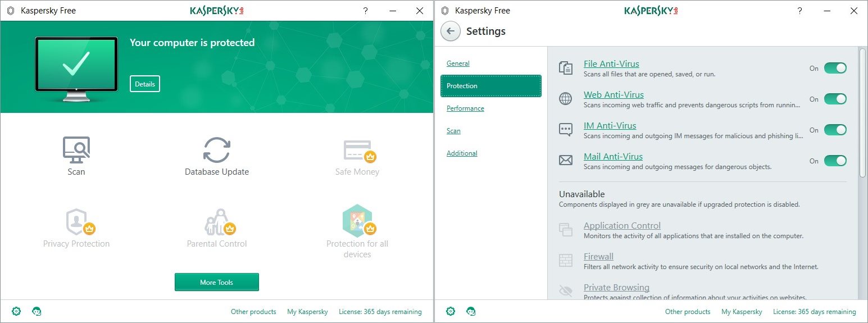Open support agent icon in Settings window footer
Viewport: 868px width, 323px height.
pos(471,311)
